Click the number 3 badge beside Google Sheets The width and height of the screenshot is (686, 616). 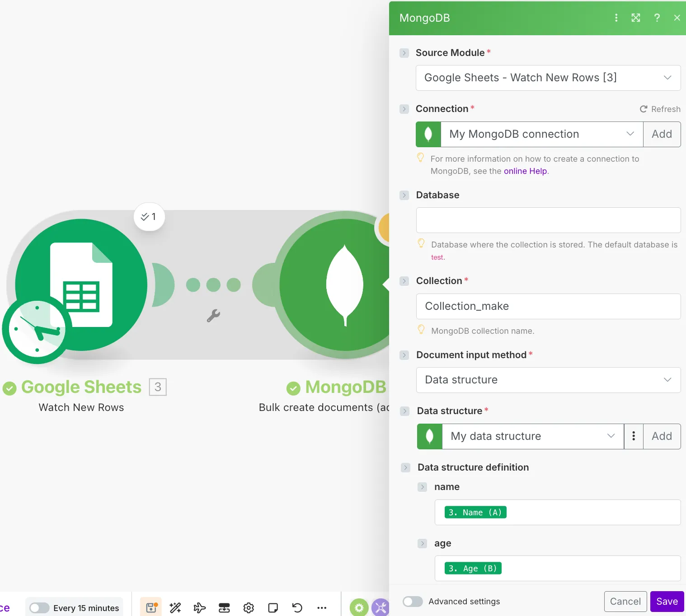pyautogui.click(x=158, y=387)
